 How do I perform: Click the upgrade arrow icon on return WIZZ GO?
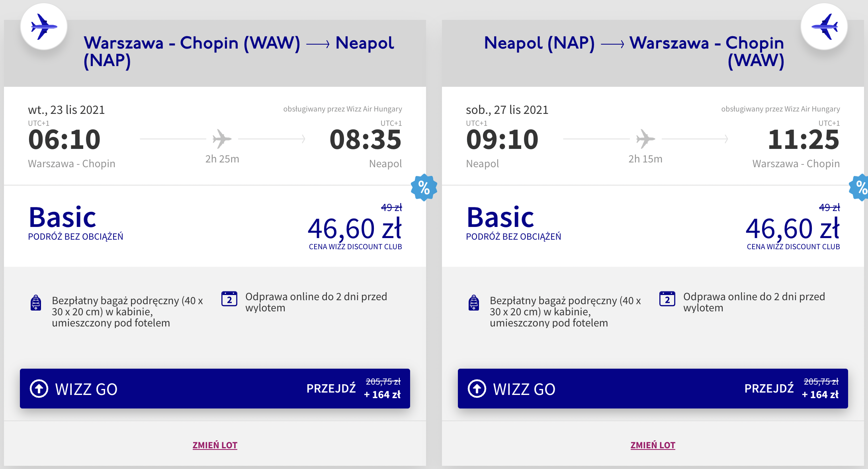coord(477,389)
